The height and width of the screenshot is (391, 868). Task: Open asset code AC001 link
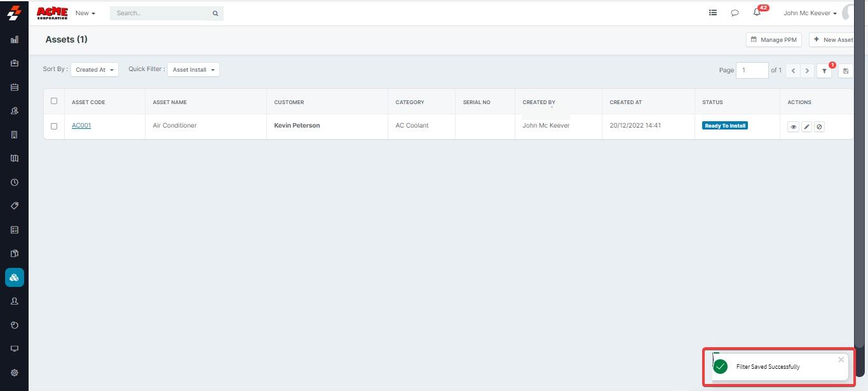point(81,126)
